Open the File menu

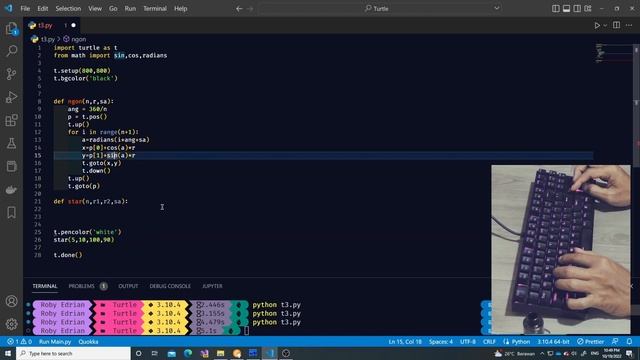(25, 9)
